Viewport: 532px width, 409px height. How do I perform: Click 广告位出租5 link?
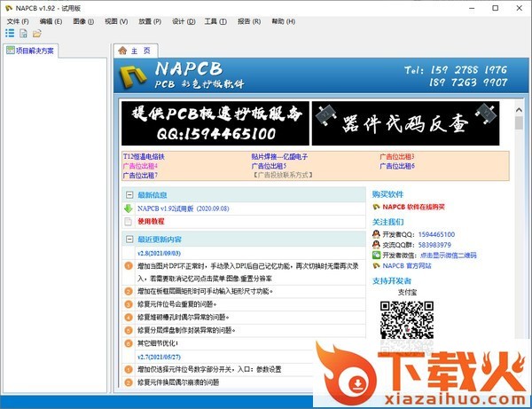(269, 166)
